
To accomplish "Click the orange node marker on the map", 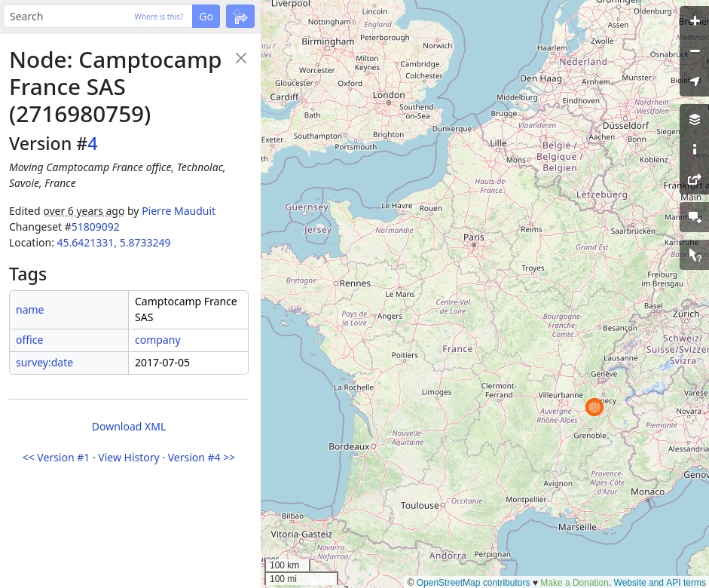I will 594,407.
